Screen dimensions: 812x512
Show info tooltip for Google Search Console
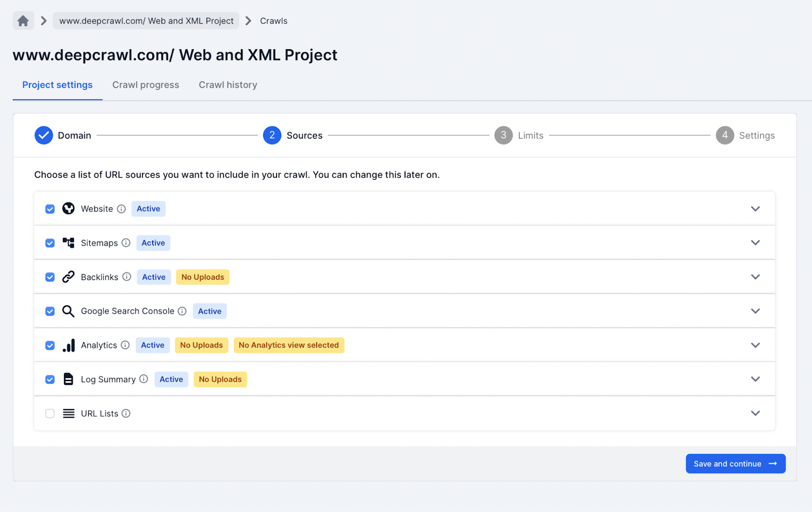click(x=182, y=311)
